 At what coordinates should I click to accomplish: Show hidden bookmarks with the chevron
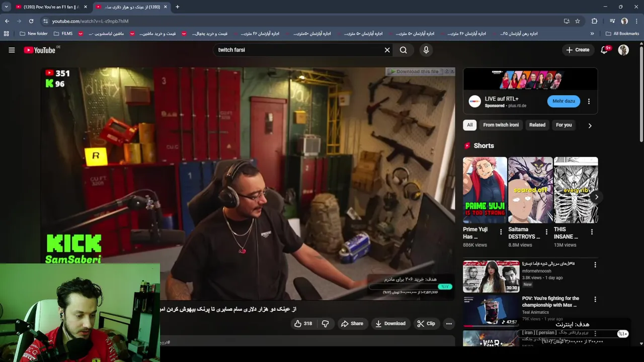coord(592,34)
